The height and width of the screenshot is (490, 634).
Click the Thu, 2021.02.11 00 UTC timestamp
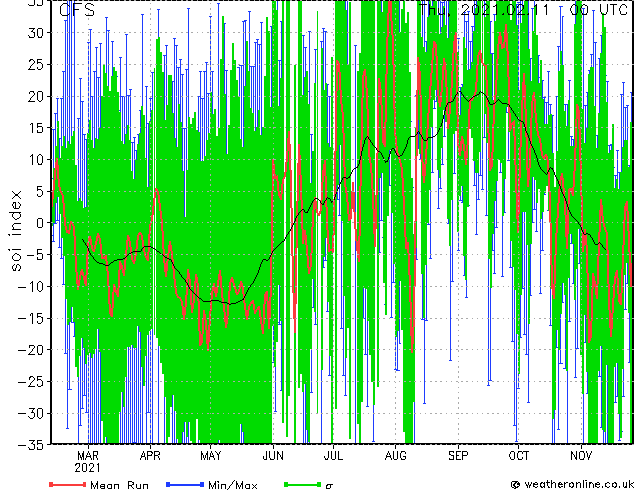point(524,9)
